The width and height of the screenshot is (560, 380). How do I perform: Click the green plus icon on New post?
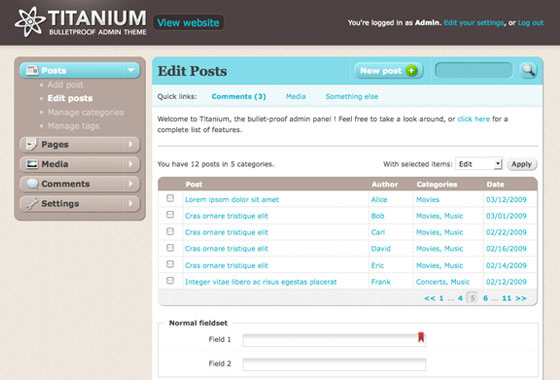pos(411,71)
